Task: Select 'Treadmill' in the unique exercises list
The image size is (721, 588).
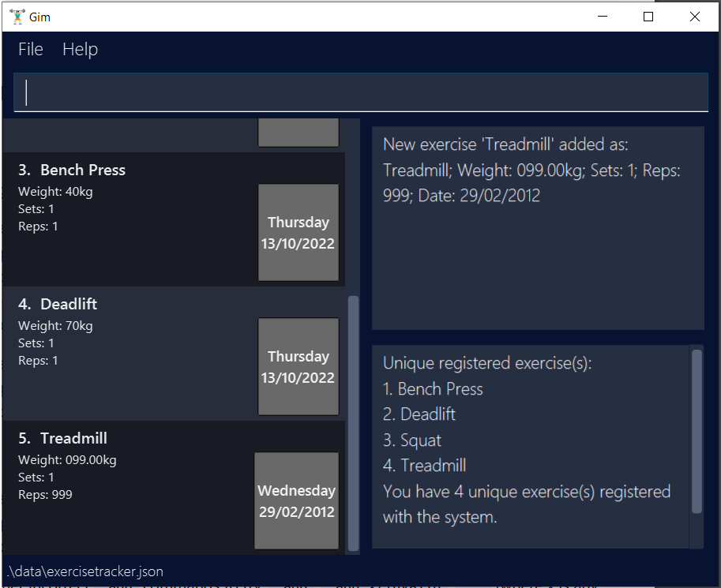Action: click(424, 465)
